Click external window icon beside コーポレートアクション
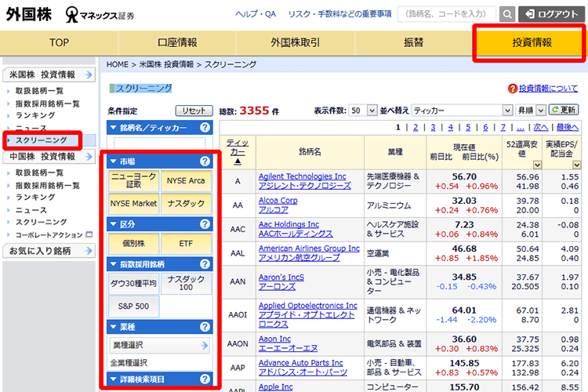The height and width of the screenshot is (392, 588). 89,234
